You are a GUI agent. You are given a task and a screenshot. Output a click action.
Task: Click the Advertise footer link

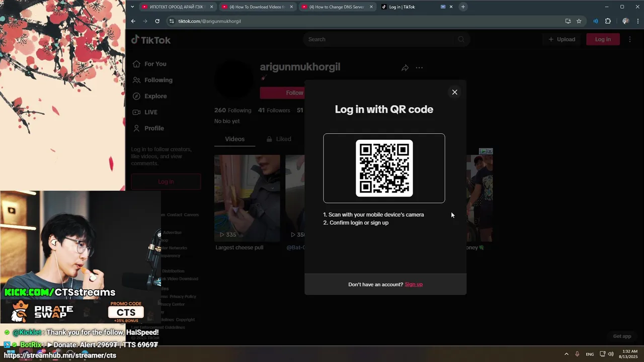tap(172, 233)
